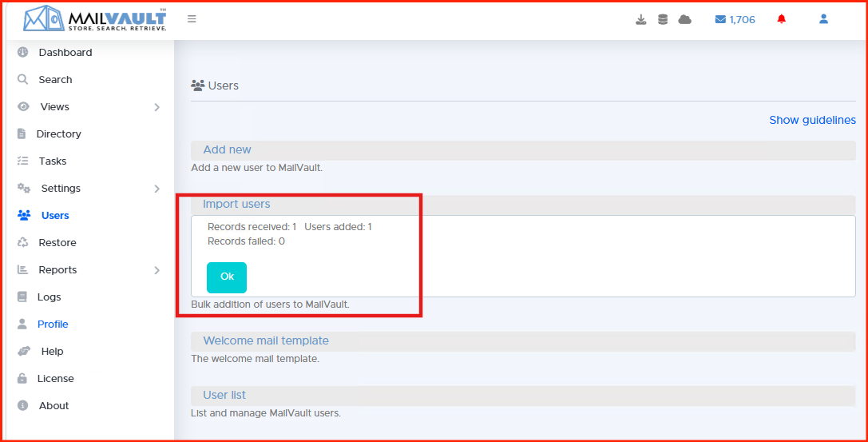Viewport: 868px width, 442px height.
Task: Click 'List and manage MailVault users.' text
Action: 266,412
